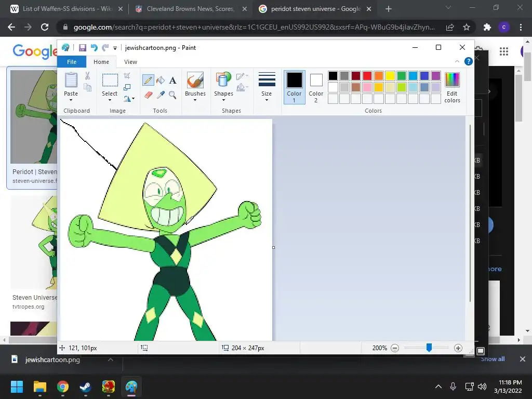532x399 pixels.
Task: Click the Cut scissors icon
Action: (87, 76)
